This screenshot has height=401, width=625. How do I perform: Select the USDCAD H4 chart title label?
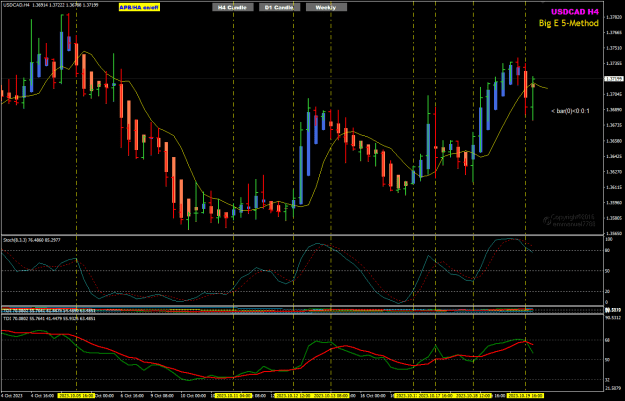574,12
